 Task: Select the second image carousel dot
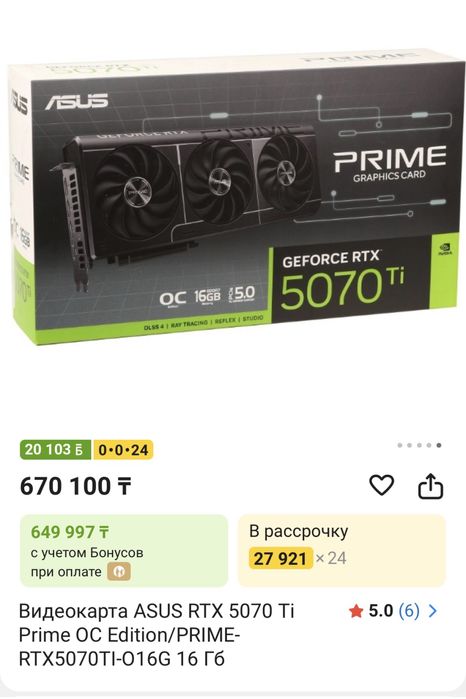tap(409, 445)
